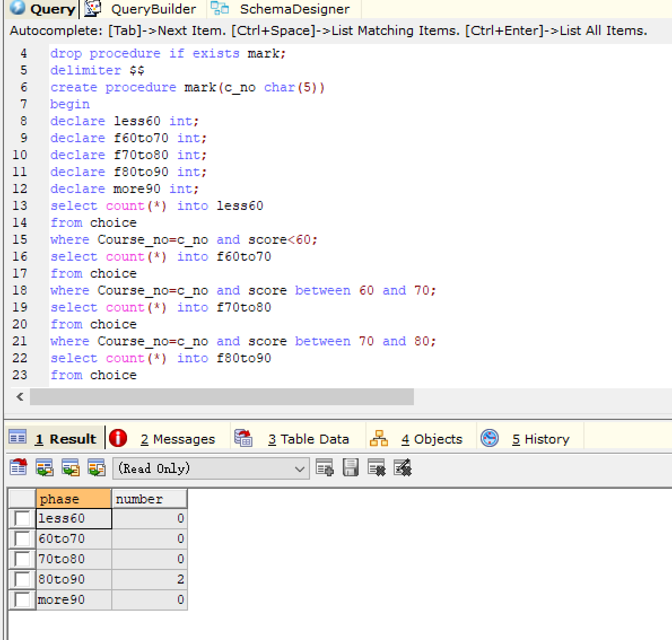The image size is (672, 640).
Task: Open the SchemaDesigner tab
Action: coord(284,9)
